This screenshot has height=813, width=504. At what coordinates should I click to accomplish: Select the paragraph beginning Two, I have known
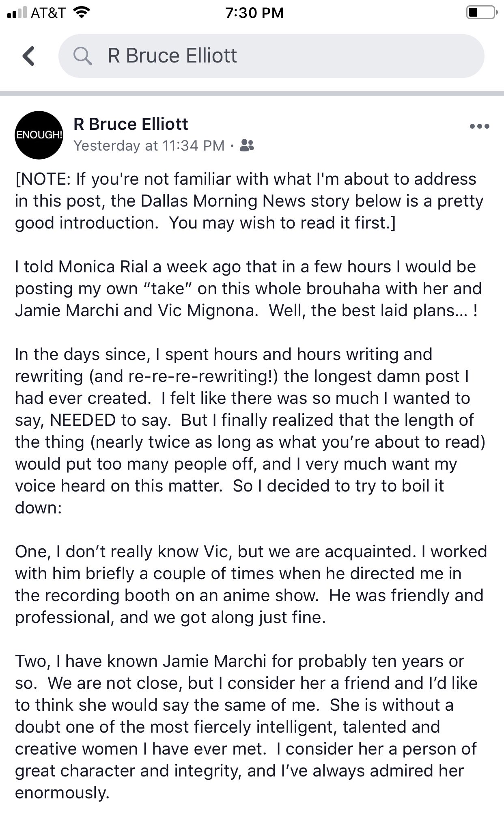(246, 727)
